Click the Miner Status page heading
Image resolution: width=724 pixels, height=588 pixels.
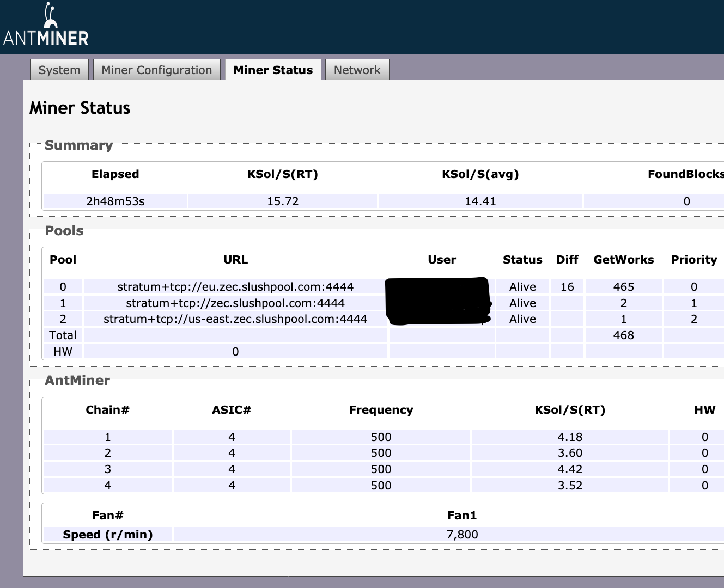pos(80,108)
